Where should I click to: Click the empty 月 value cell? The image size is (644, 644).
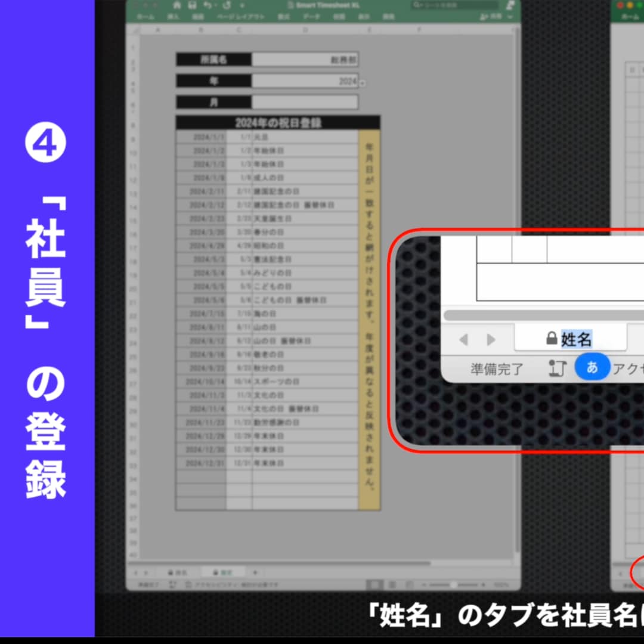coord(305,102)
